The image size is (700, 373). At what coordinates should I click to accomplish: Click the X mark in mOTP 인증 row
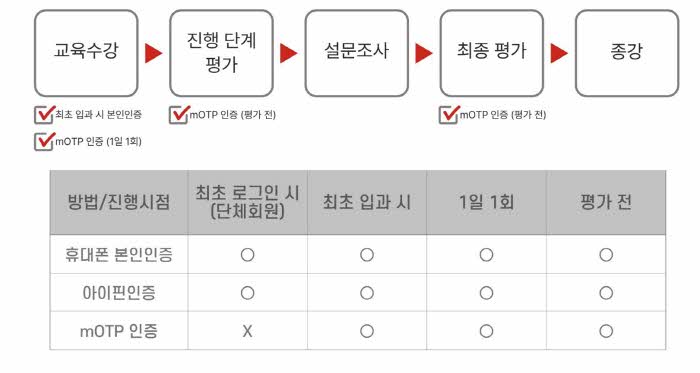pos(247,331)
